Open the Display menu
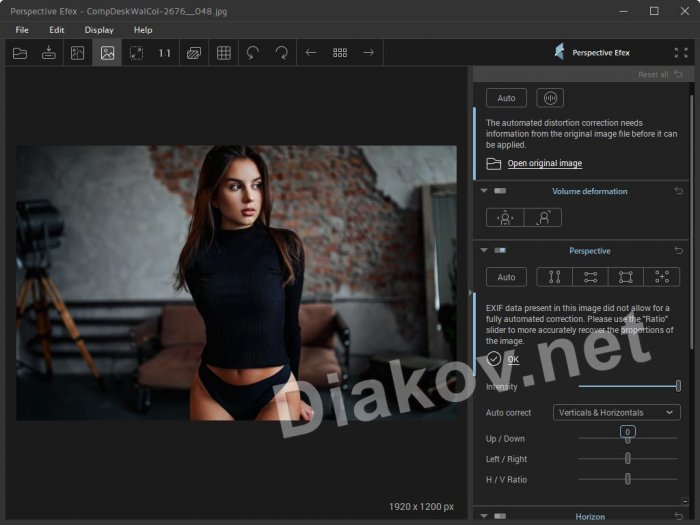Image resolution: width=700 pixels, height=525 pixels. tap(99, 30)
